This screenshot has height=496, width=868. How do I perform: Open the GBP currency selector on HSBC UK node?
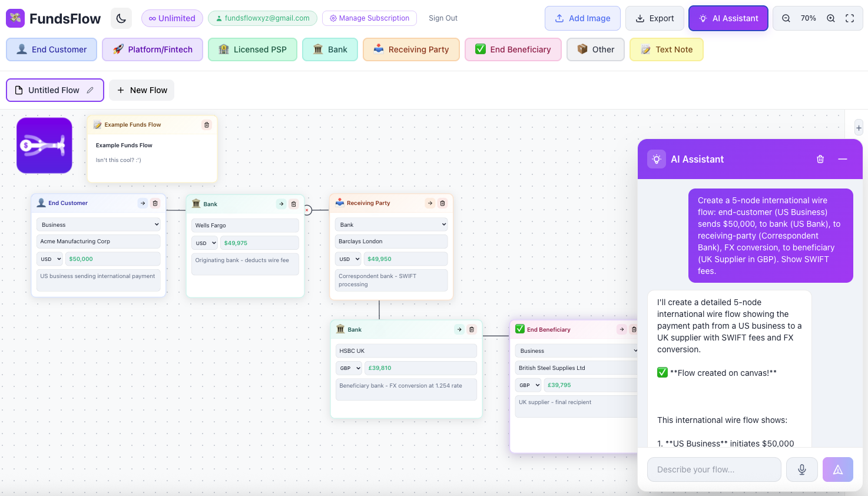coord(349,368)
